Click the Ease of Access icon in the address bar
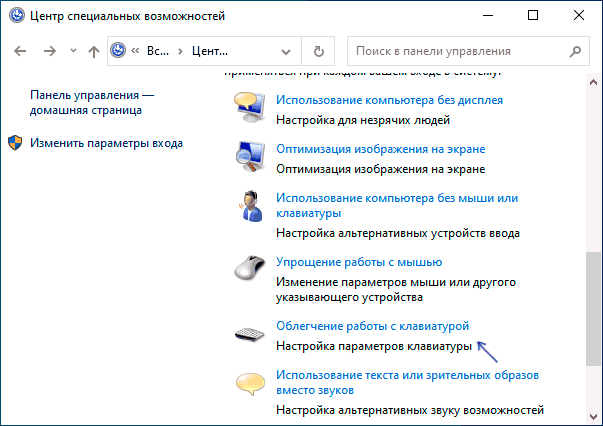 coord(118,50)
